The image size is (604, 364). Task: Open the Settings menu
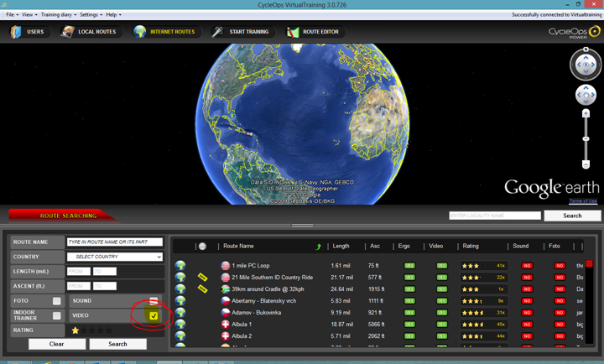[91, 14]
